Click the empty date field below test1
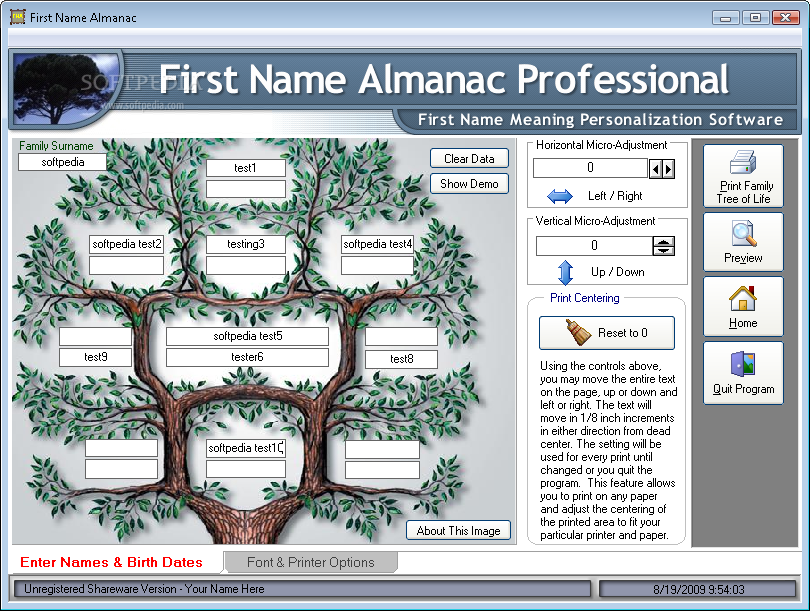The height and width of the screenshot is (611, 810). (x=245, y=189)
